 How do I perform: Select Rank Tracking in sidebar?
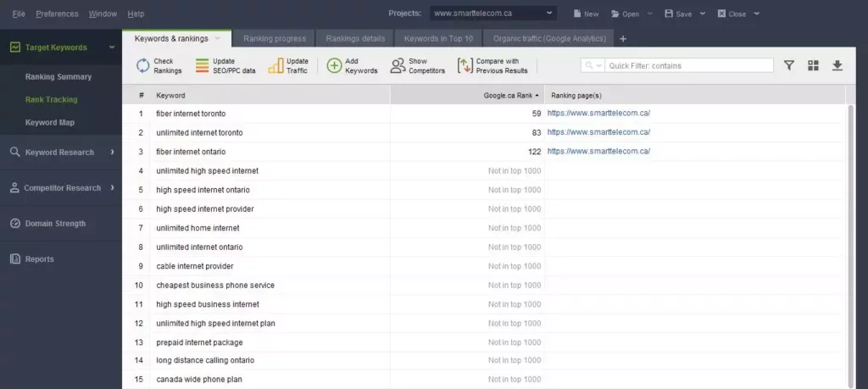pyautogui.click(x=52, y=100)
